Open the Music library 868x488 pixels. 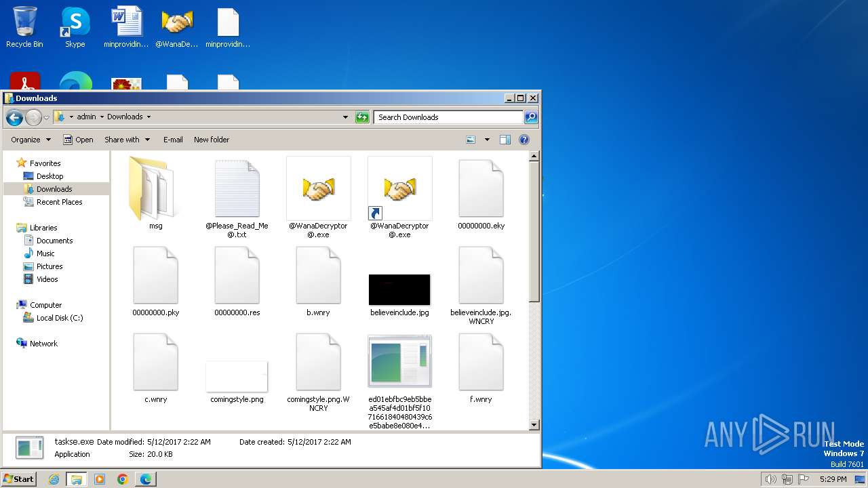[39, 253]
